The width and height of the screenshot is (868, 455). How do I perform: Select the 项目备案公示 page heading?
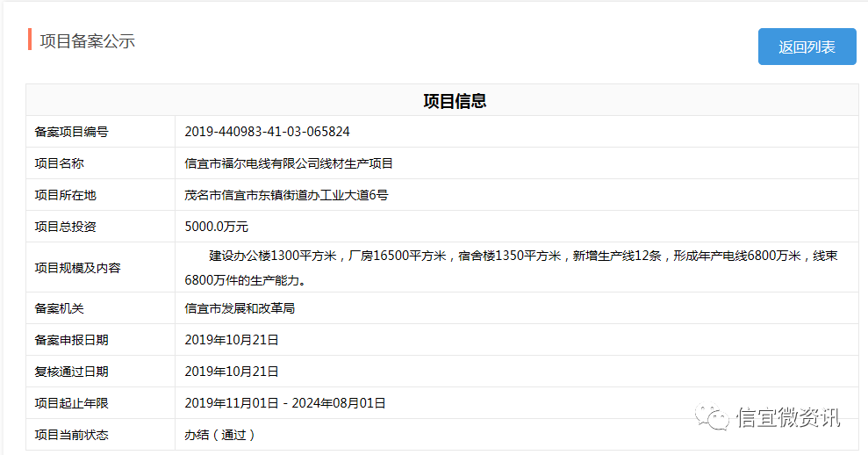(88, 41)
